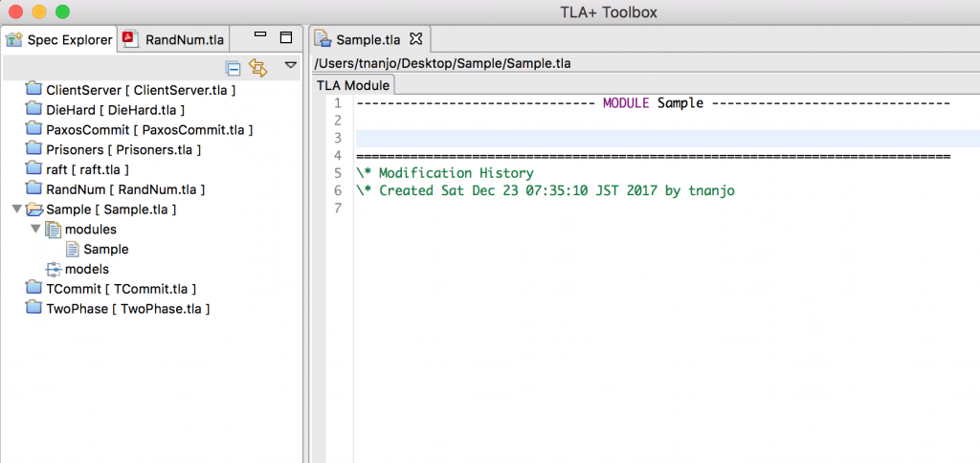This screenshot has width=980, height=463.
Task: Click the raft spec folder icon
Action: tap(33, 168)
